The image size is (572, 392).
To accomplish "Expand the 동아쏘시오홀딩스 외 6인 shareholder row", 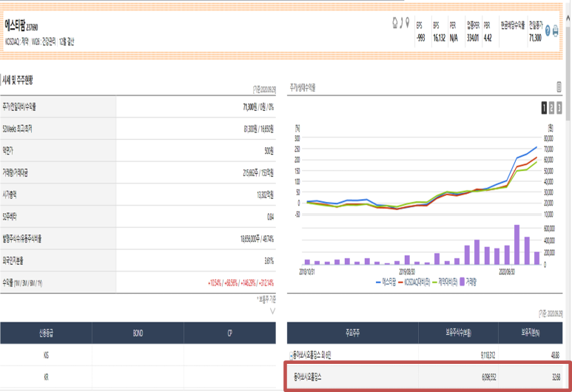I will coord(292,356).
